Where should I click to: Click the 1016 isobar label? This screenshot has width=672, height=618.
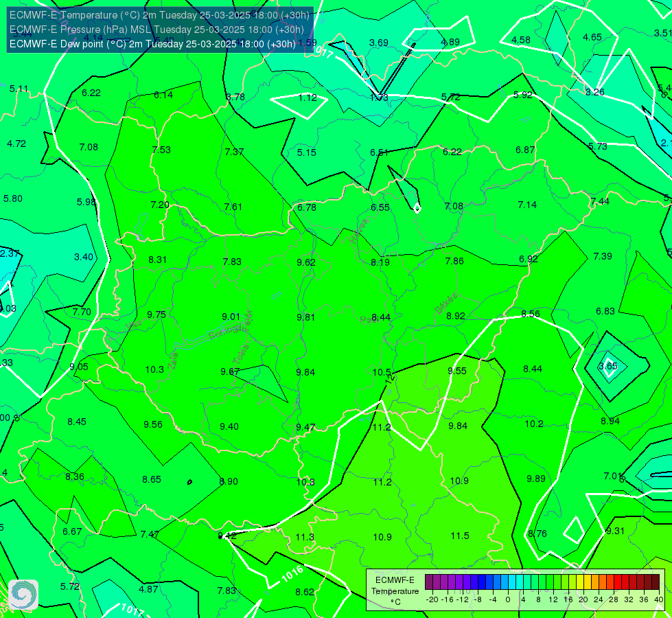coord(292,574)
